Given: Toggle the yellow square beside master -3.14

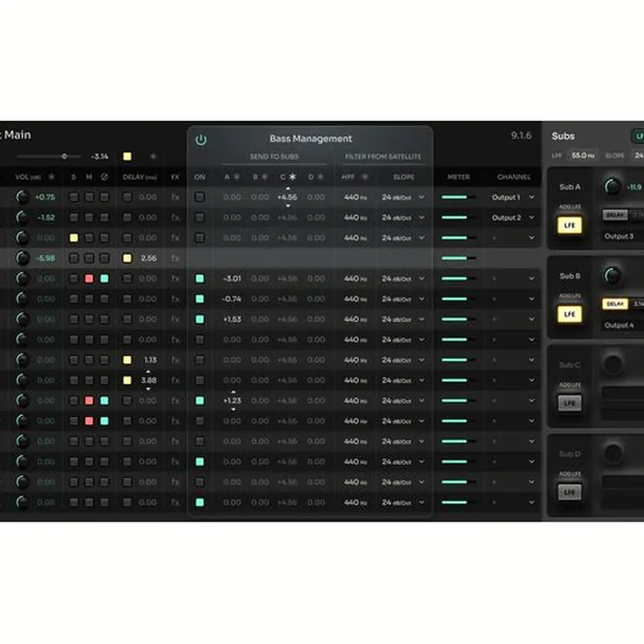Looking at the screenshot, I should pos(127,156).
